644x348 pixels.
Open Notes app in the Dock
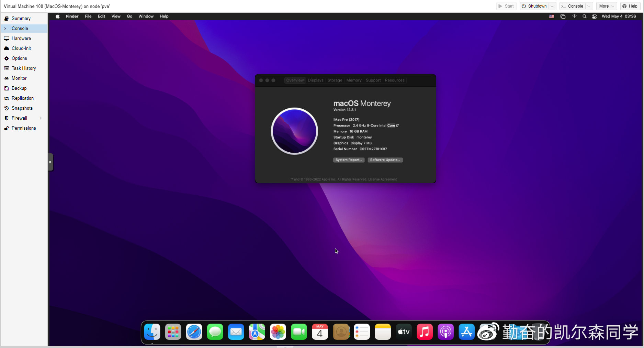pyautogui.click(x=383, y=332)
